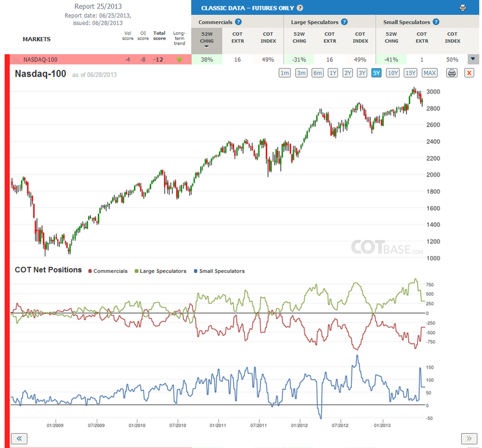482x448 pixels.
Task: Collapse NASDAQ-100 row with down arrow
Action: coord(473,59)
